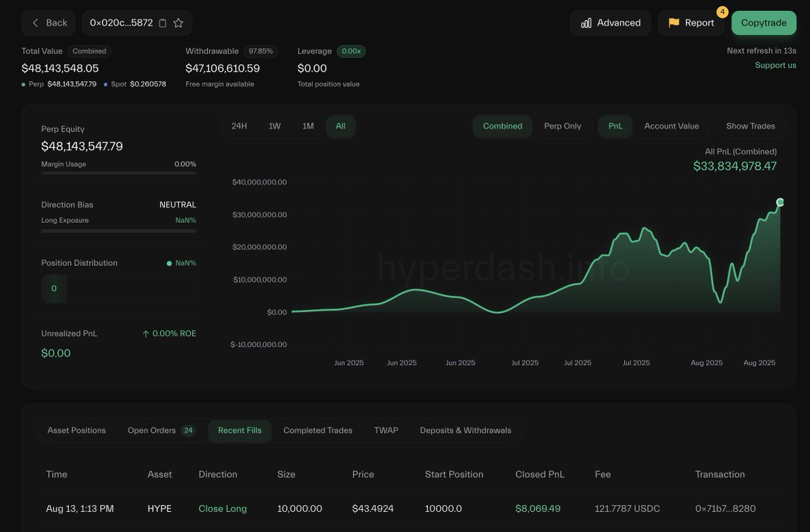This screenshot has width=810, height=532.
Task: Favorite the address with the star icon
Action: click(x=178, y=23)
